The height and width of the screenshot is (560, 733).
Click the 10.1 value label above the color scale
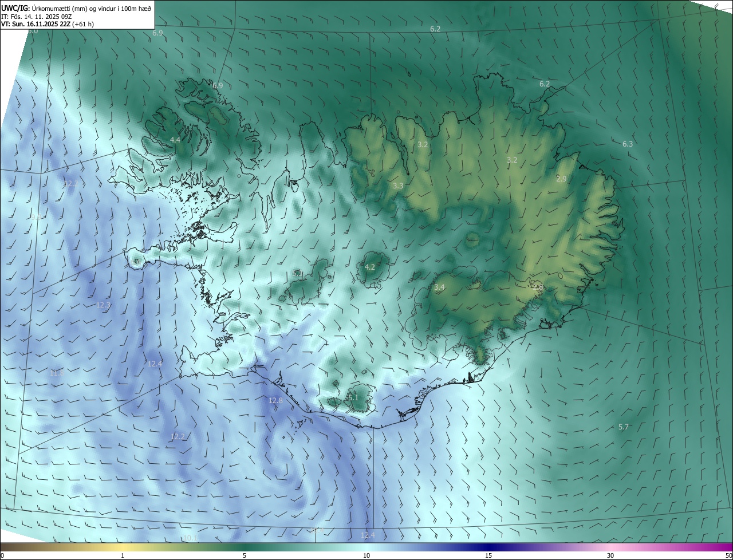[191, 538]
